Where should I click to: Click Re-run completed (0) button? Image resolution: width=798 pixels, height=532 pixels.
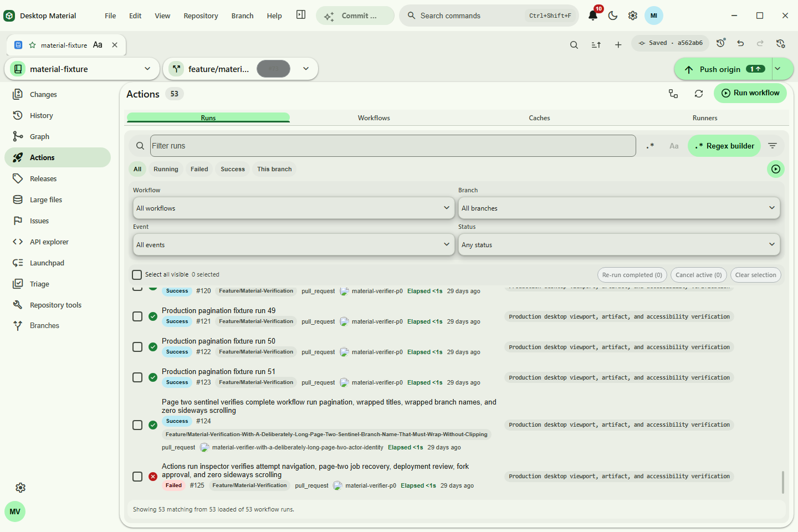point(632,275)
